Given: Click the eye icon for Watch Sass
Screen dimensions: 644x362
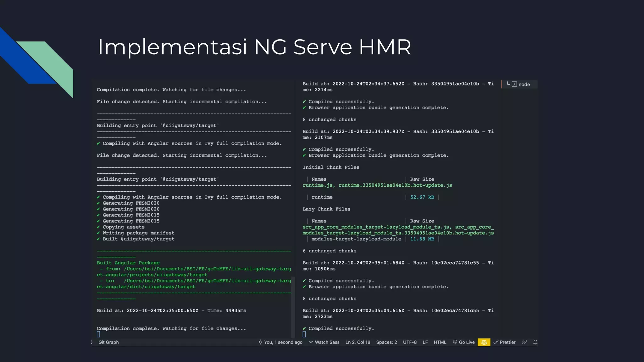Looking at the screenshot, I should (x=311, y=342).
